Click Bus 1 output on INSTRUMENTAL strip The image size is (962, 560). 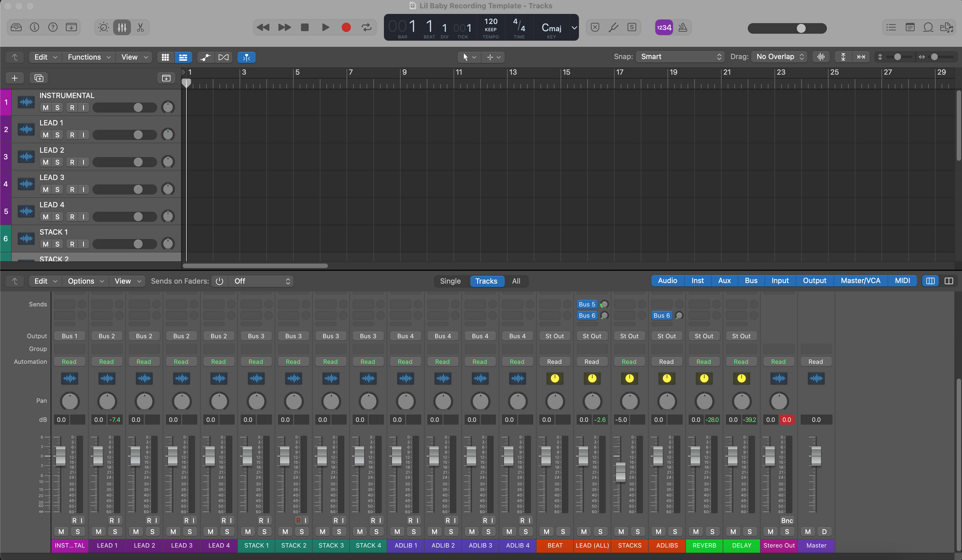pos(69,336)
